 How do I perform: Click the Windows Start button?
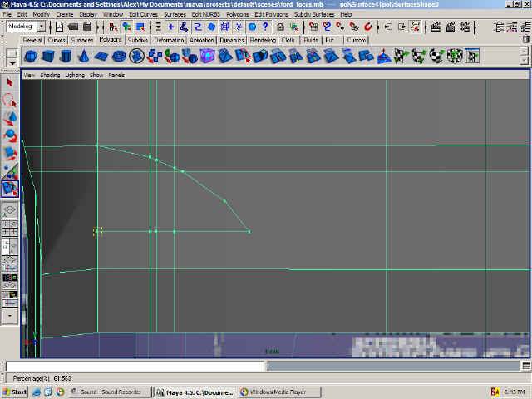coord(15,392)
